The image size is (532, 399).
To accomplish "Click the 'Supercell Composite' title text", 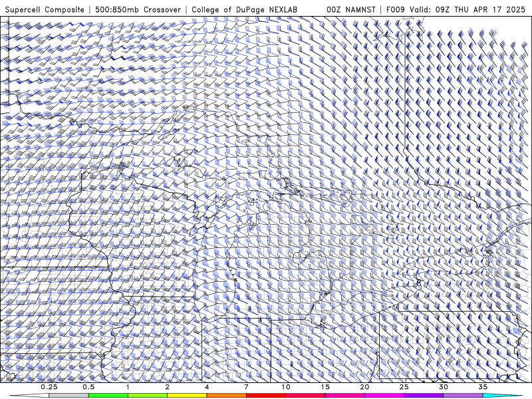I will (45, 10).
